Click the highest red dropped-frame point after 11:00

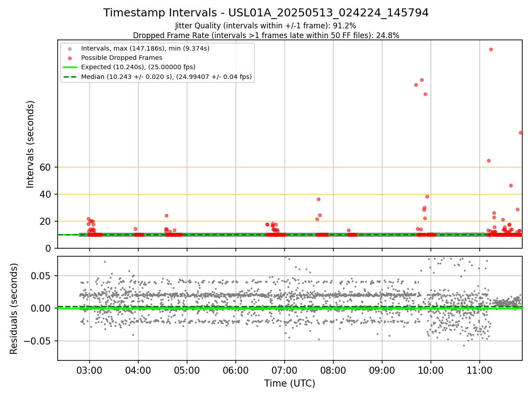click(491, 49)
